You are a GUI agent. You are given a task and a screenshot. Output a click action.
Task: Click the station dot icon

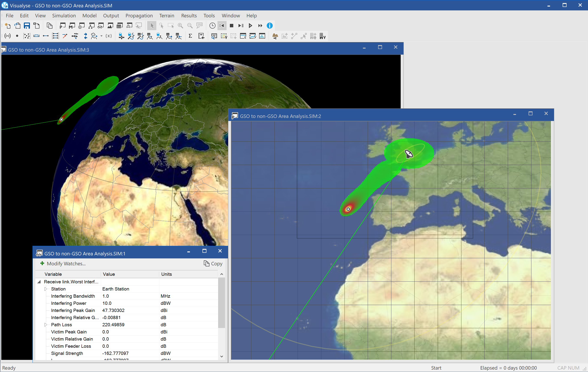pyautogui.click(x=17, y=36)
